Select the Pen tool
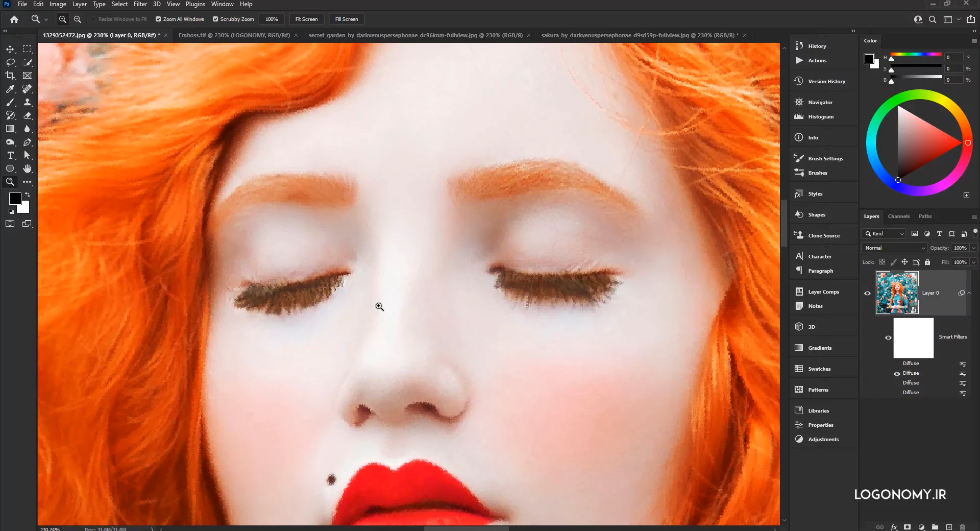 (x=28, y=142)
